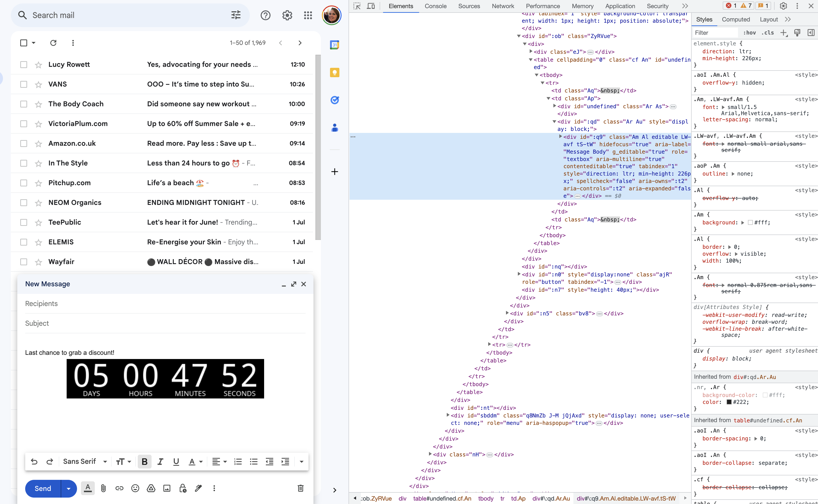
Task: Expand the div with class eJ
Action: pos(531,52)
